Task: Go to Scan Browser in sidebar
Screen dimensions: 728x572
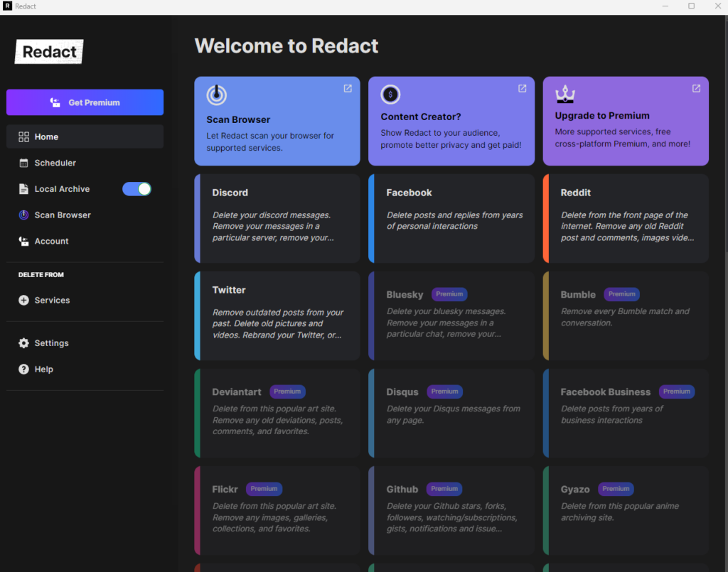Action: (x=85, y=215)
